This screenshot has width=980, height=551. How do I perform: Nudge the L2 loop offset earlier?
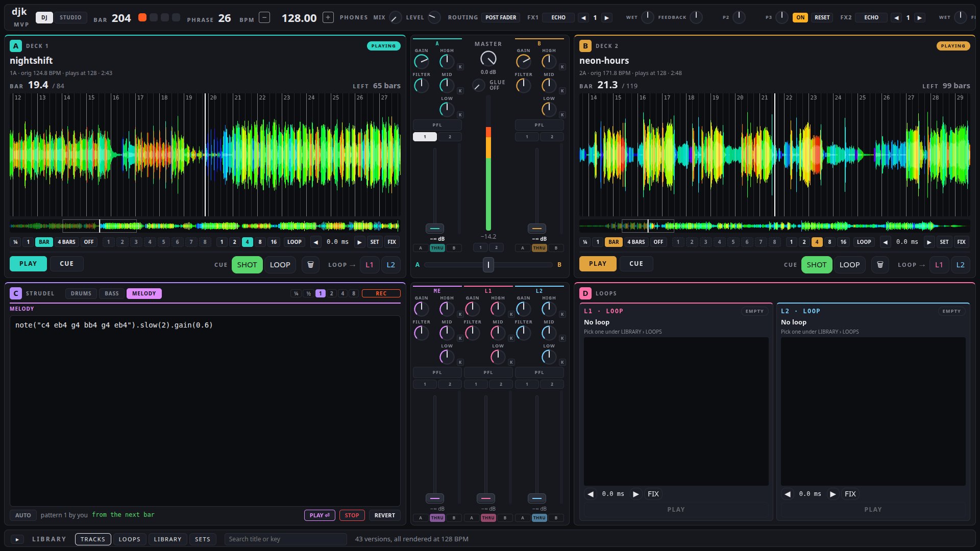coord(788,494)
